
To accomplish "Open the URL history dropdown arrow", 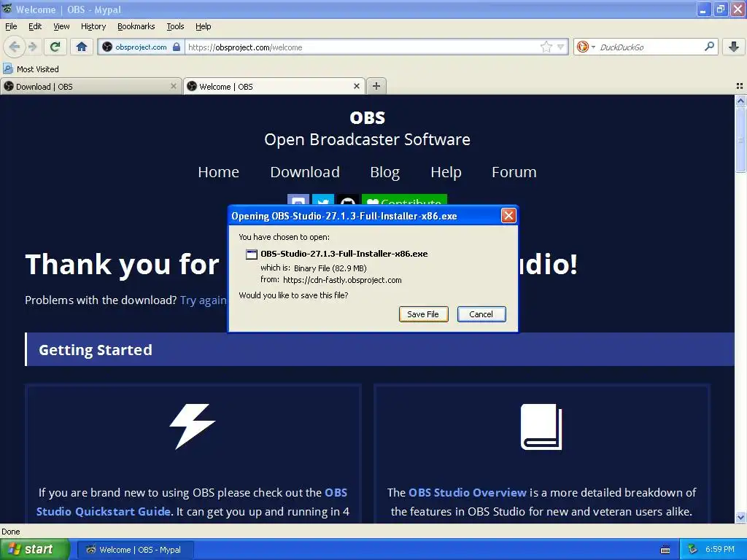I will tap(561, 47).
